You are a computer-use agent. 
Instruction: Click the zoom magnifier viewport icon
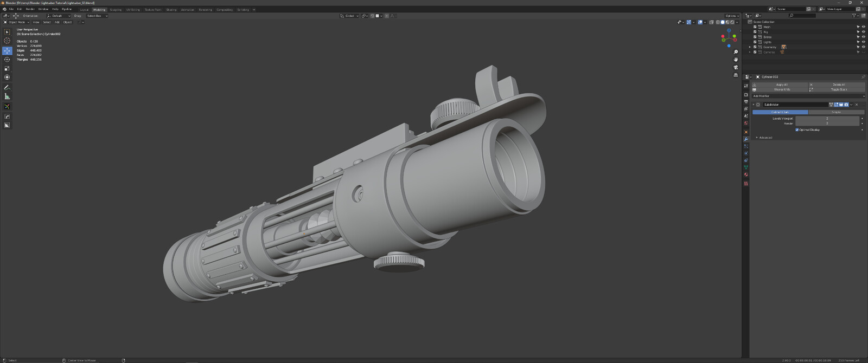click(736, 52)
